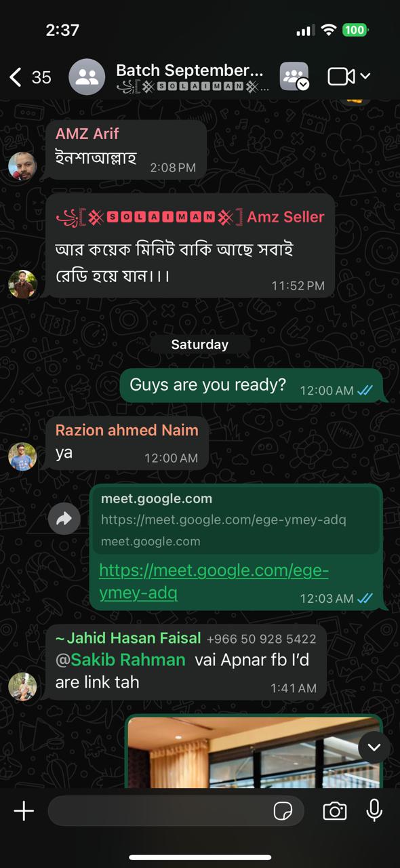This screenshot has height=868, width=400.
Task: Open the sticker picker icon in the message field
Action: [282, 810]
